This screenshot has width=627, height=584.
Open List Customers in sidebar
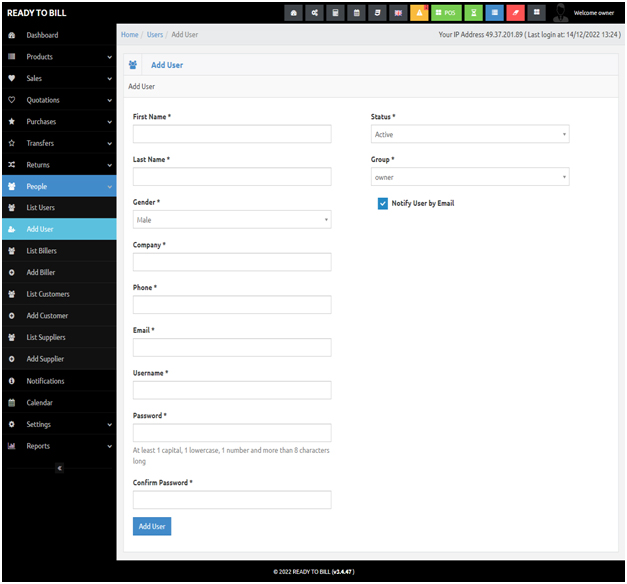point(59,294)
